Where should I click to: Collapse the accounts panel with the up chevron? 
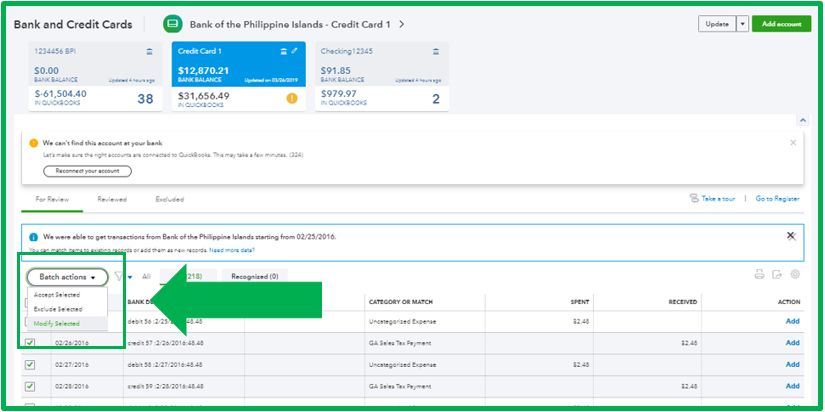tap(803, 120)
